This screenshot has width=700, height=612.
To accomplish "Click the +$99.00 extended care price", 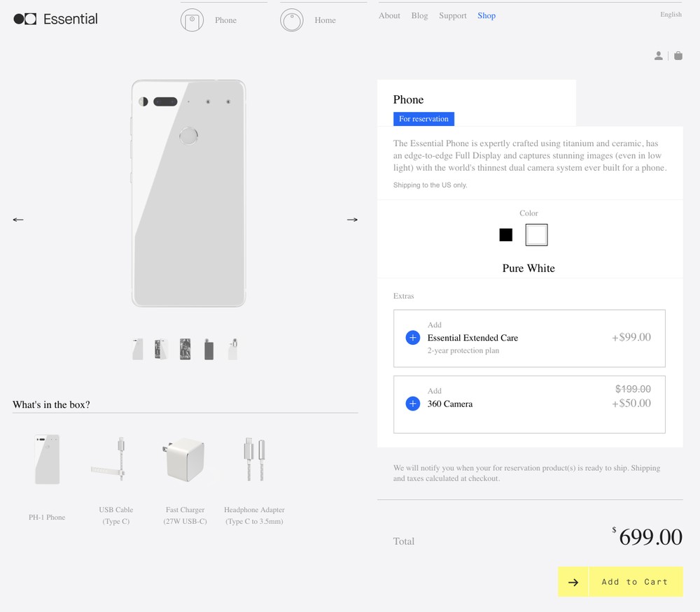I will 631,337.
